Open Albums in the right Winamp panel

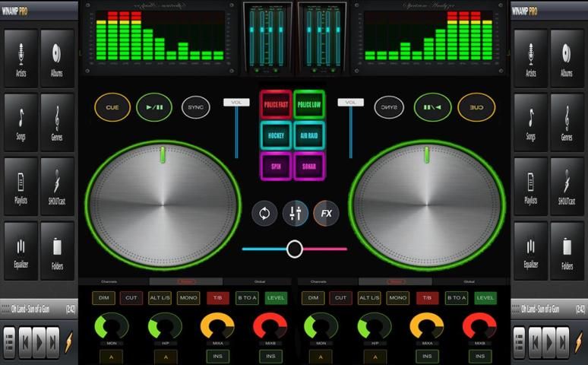(x=567, y=59)
